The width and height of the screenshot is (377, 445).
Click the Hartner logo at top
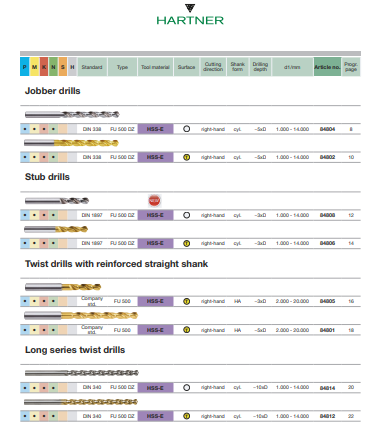tap(190, 15)
